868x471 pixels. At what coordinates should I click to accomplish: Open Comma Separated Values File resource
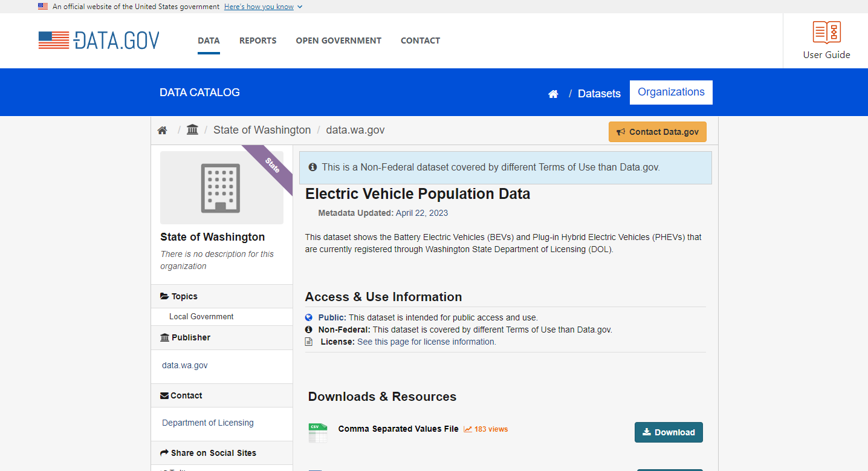click(398, 429)
